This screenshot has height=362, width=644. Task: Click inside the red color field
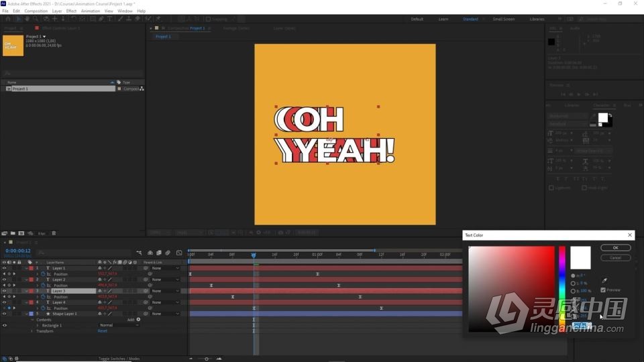coord(511,289)
